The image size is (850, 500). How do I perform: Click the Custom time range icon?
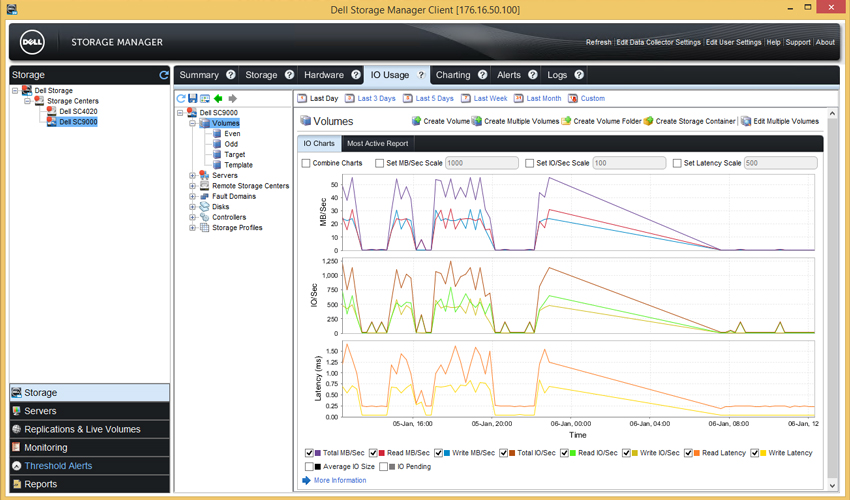572,98
